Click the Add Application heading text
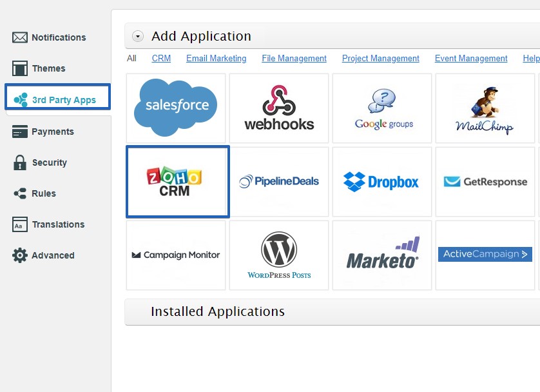This screenshot has width=540, height=392. pyautogui.click(x=202, y=36)
